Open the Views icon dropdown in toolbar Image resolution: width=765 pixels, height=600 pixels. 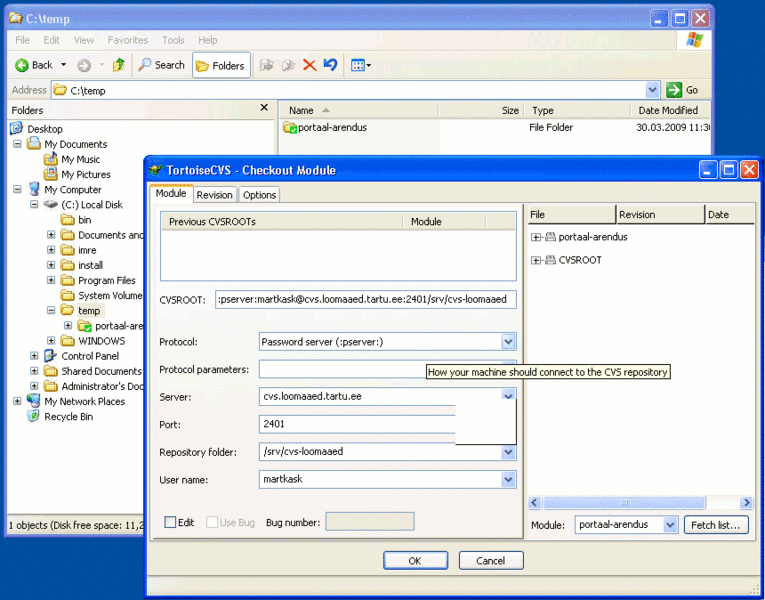click(361, 66)
